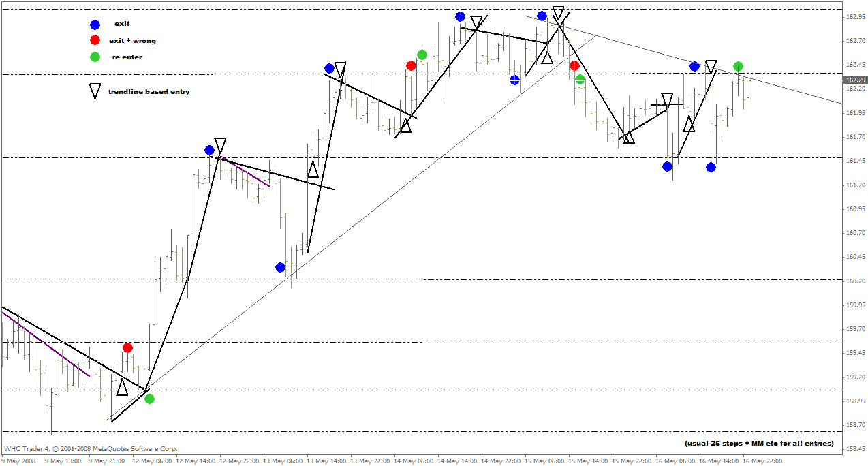Click price axis label 158.95
868x466 pixels.
(855, 401)
